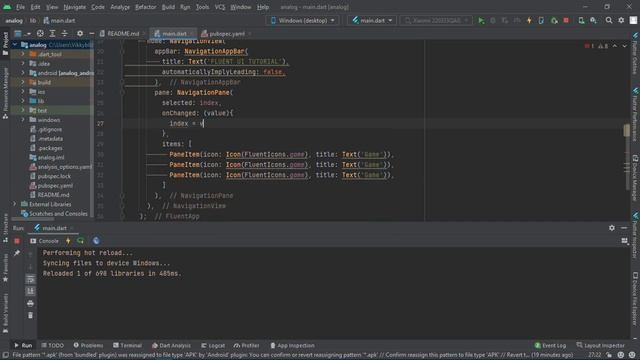Click Attach debugger to process icon
The width and height of the screenshot is (640, 360).
pyautogui.click(x=554, y=20)
